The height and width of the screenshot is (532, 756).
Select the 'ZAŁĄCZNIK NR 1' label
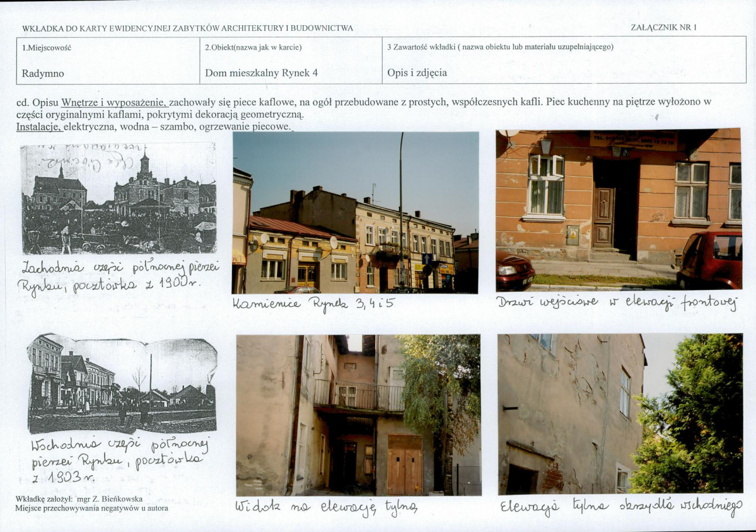pos(663,28)
